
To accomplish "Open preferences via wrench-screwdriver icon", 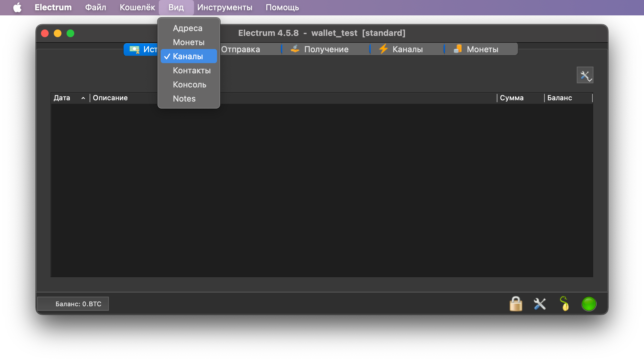I will coord(540,304).
